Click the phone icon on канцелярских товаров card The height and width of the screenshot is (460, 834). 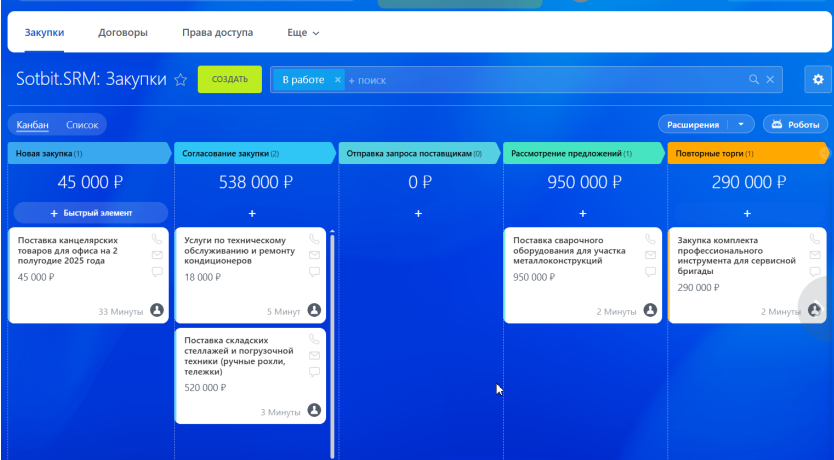(x=156, y=239)
